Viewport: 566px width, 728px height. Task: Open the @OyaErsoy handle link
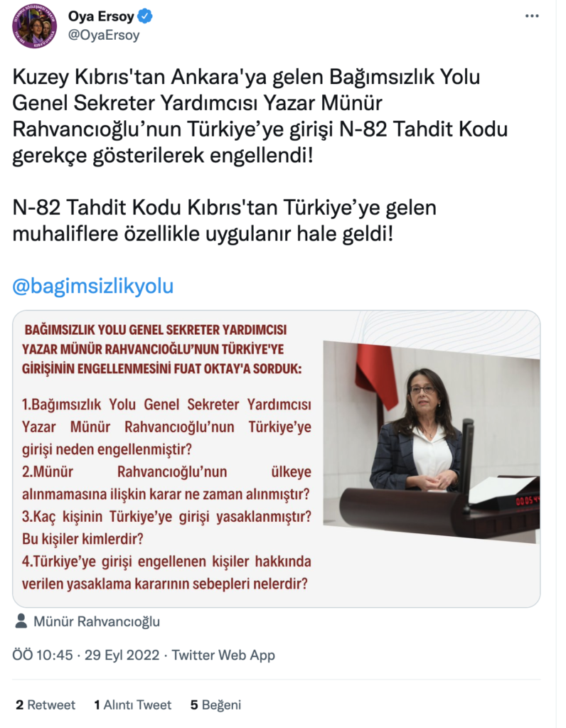104,36
